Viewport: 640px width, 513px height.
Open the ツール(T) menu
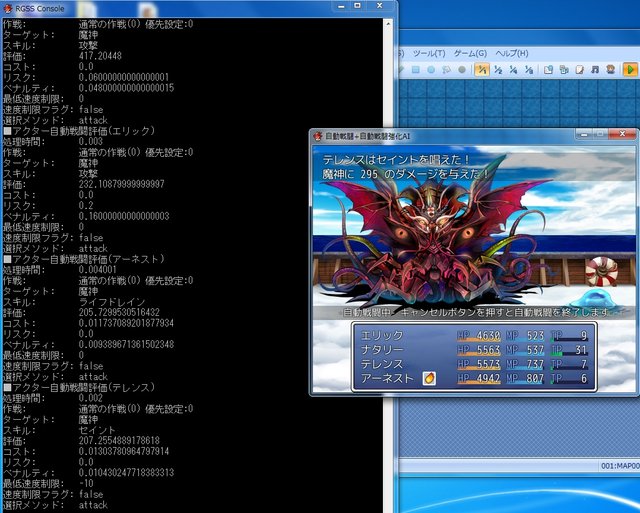pos(429,53)
